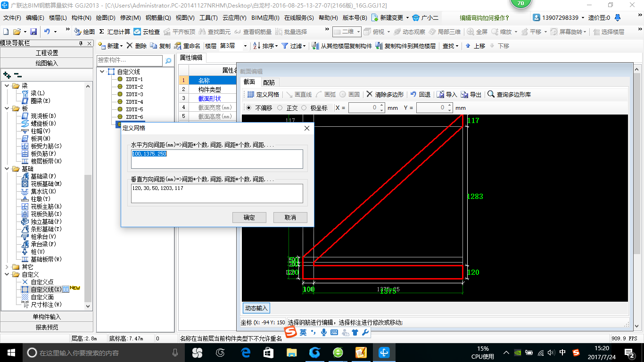This screenshot has width=644, height=362.
Task: Click the 搜索构件 search box
Action: point(130,60)
